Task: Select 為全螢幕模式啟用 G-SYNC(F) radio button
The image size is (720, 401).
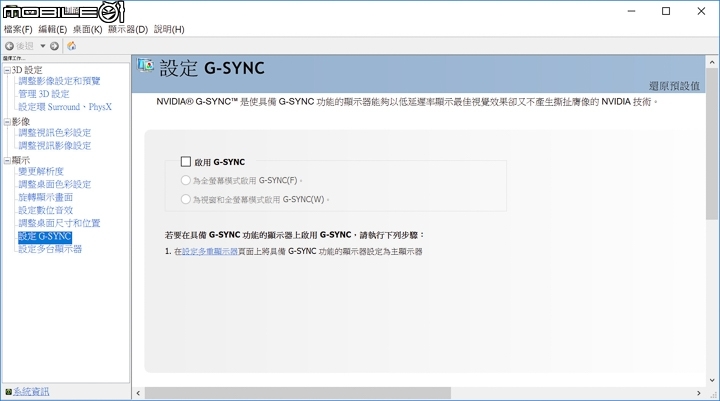Action: [186, 181]
